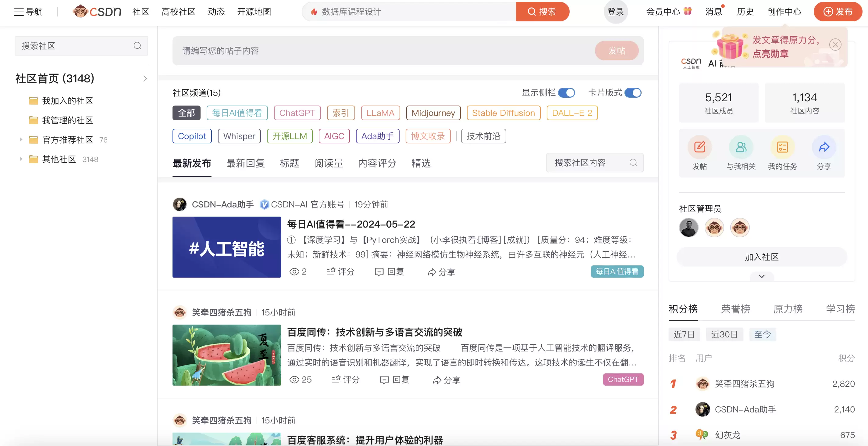Click the 分享 arrow icon in sidebar

click(824, 147)
